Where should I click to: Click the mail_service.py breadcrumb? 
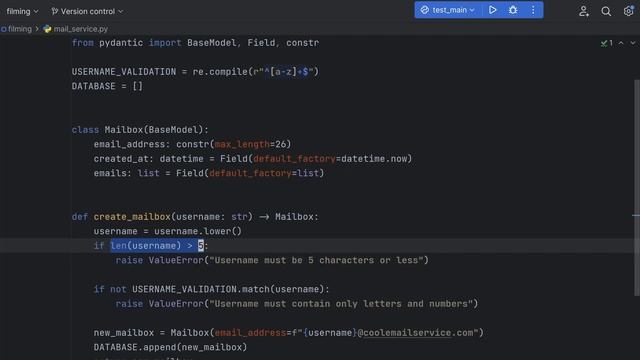point(81,29)
